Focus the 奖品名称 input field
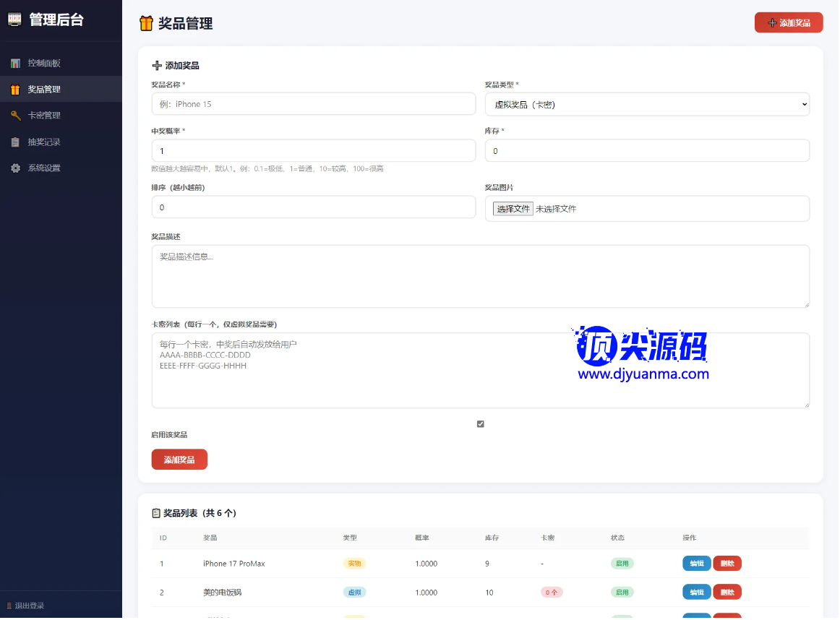 [313, 105]
